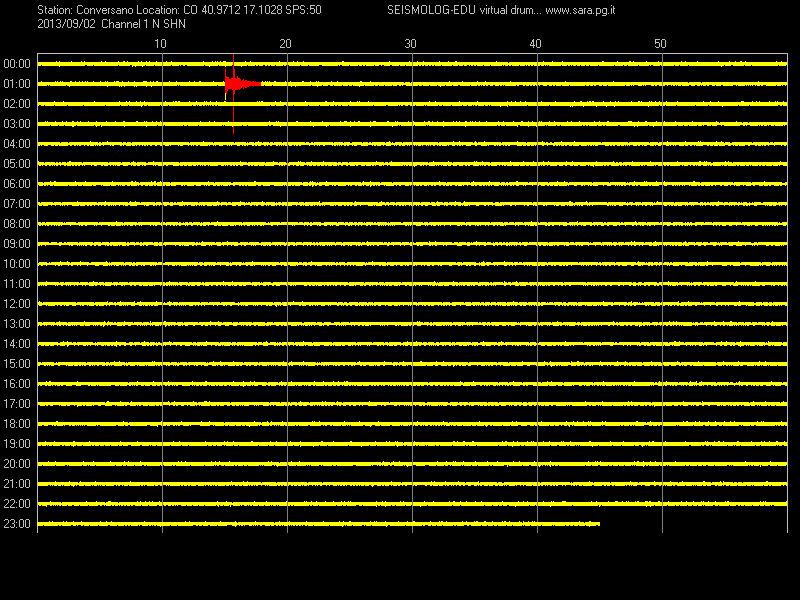Click the 00:00 hour label
800x600 pixels.
tap(17, 64)
